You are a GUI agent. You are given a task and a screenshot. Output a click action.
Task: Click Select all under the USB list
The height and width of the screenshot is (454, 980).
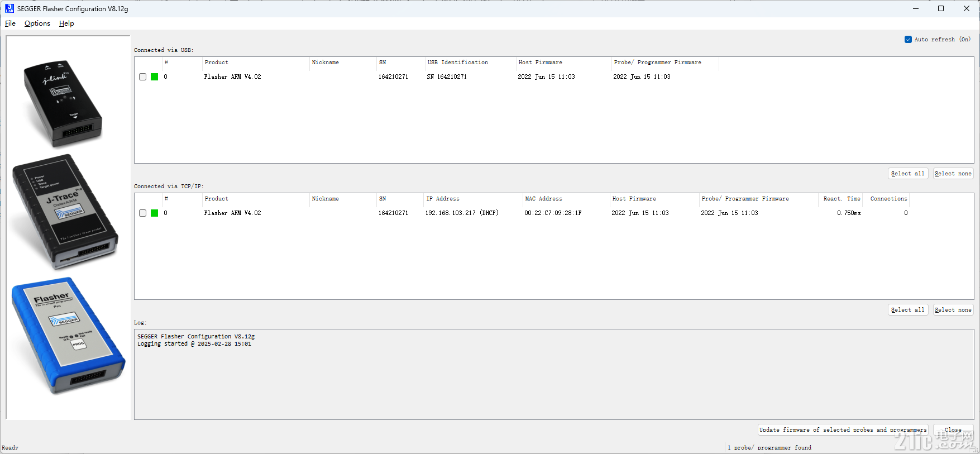(908, 174)
